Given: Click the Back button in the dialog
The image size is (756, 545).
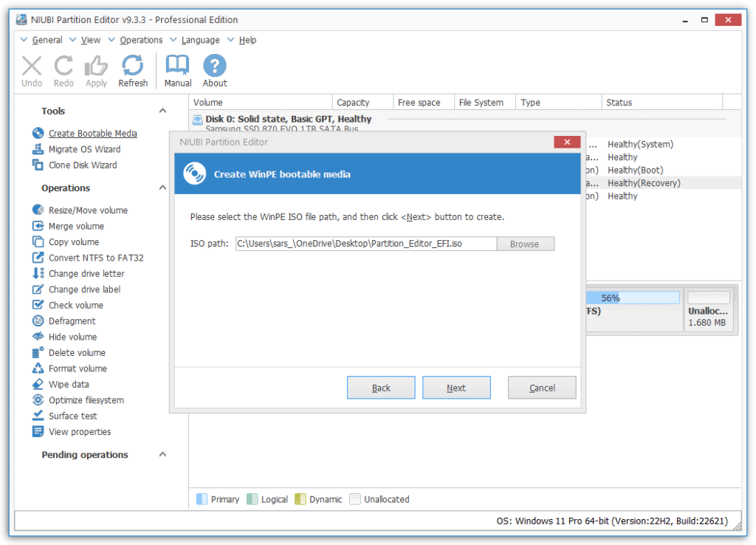Looking at the screenshot, I should click(x=381, y=388).
